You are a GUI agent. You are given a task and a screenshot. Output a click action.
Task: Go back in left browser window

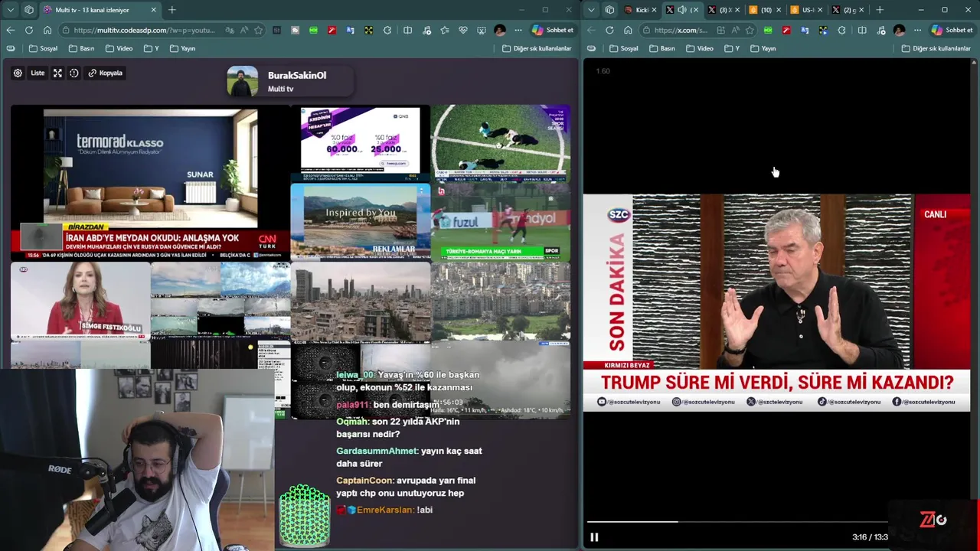point(10,30)
